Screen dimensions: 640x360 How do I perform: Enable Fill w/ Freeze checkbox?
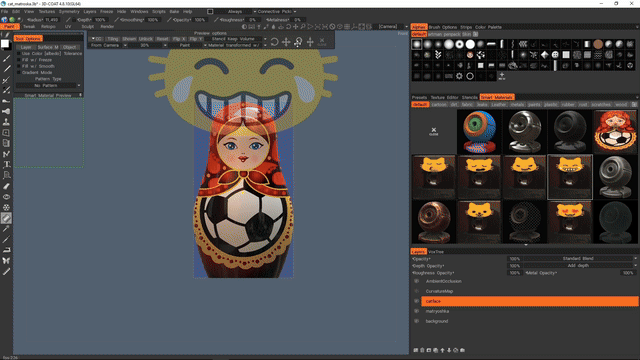tap(18, 60)
